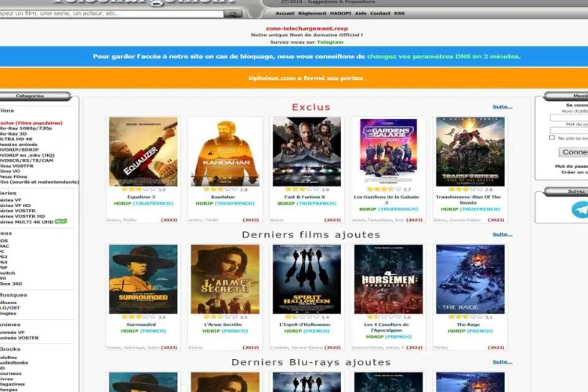Viewport: 588px width, 392px height.
Task: Open the Transformers Rise Of The Beasts poster
Action: (470, 151)
